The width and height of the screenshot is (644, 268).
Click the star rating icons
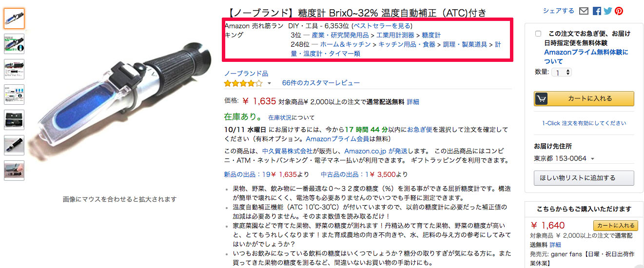(243, 83)
